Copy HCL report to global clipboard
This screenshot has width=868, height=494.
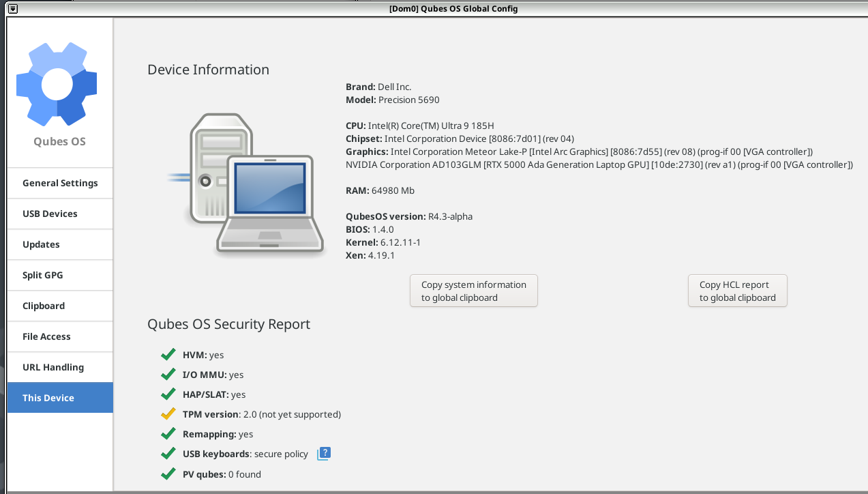(738, 291)
